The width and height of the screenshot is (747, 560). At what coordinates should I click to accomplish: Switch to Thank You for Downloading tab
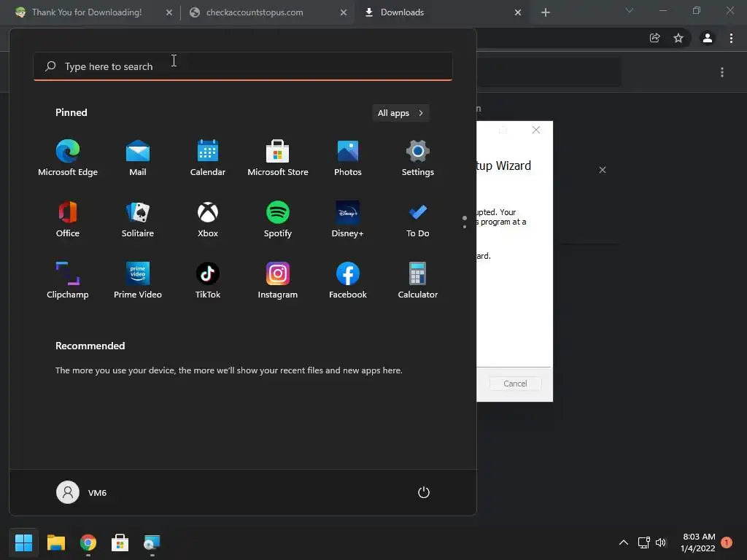click(x=86, y=12)
